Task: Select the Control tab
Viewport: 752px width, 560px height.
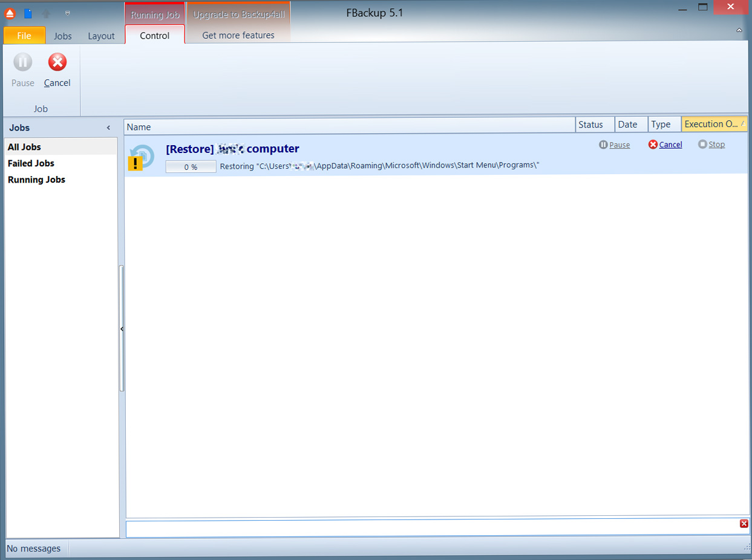Action: [x=155, y=35]
